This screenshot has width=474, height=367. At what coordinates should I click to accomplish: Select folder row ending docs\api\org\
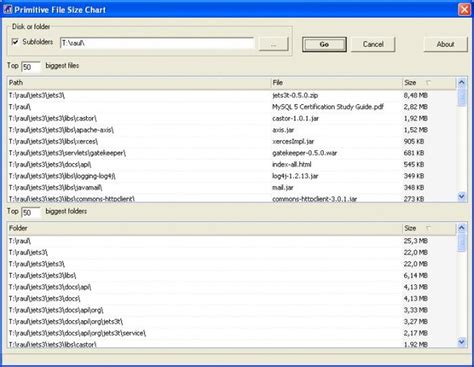tap(232, 310)
